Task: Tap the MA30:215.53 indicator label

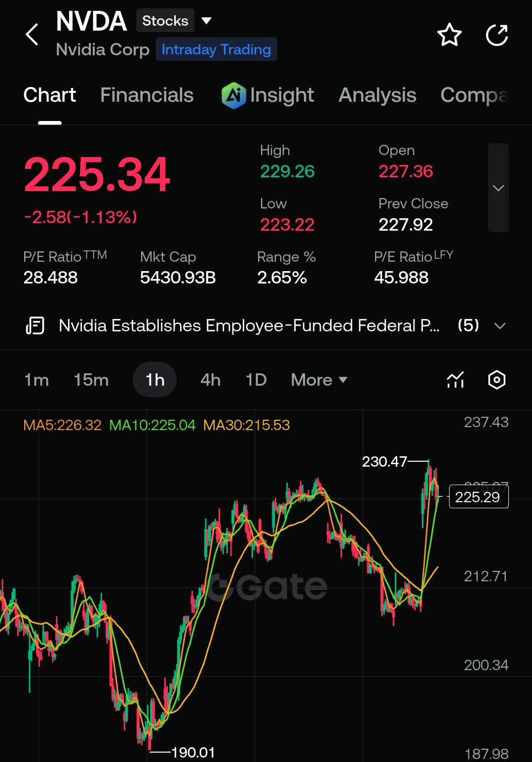Action: (246, 425)
